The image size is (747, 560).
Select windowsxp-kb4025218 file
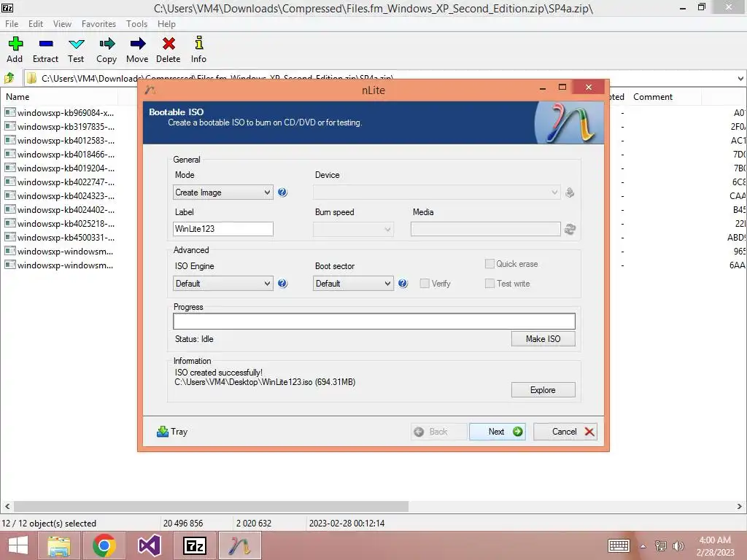click(60, 223)
